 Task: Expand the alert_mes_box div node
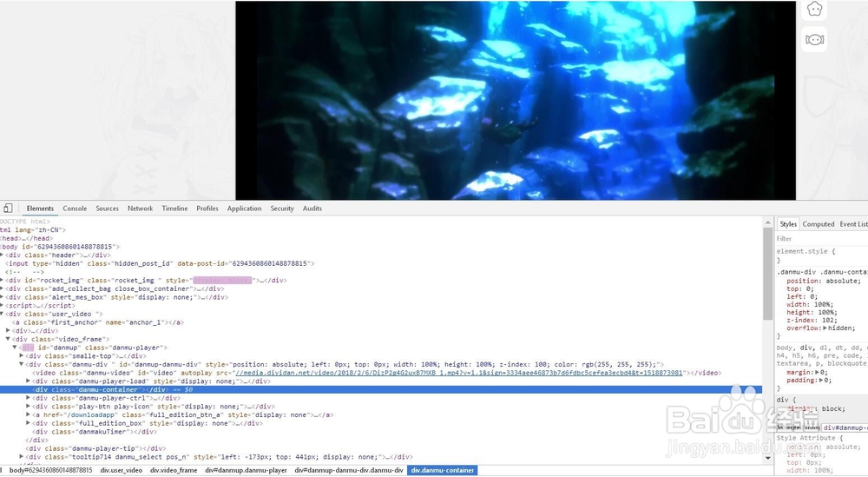pos(2,297)
